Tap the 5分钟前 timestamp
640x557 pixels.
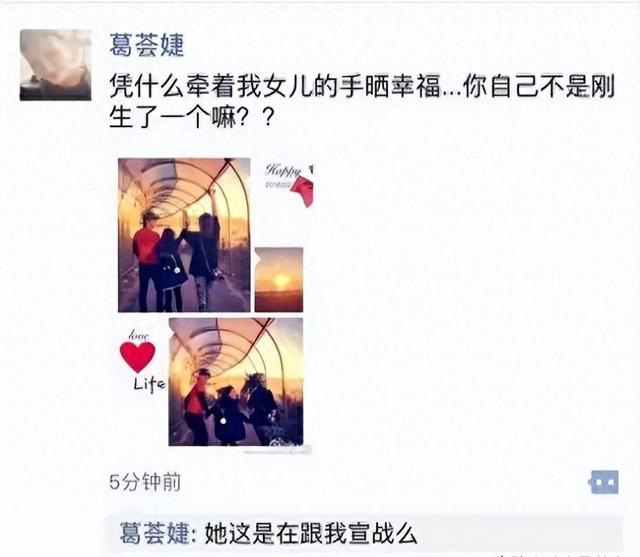(145, 482)
